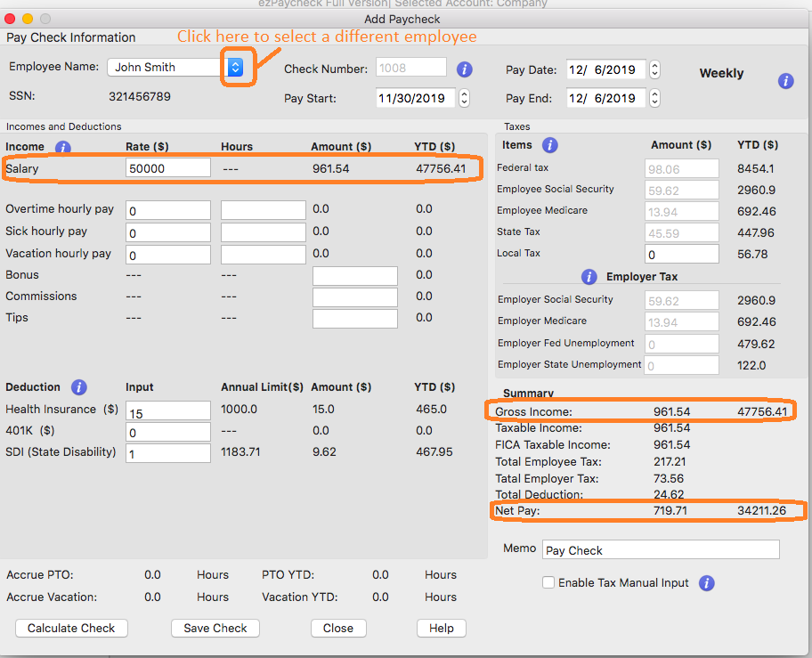Click info icon next to Income header
Screen dimensions: 812x658
click(x=62, y=148)
